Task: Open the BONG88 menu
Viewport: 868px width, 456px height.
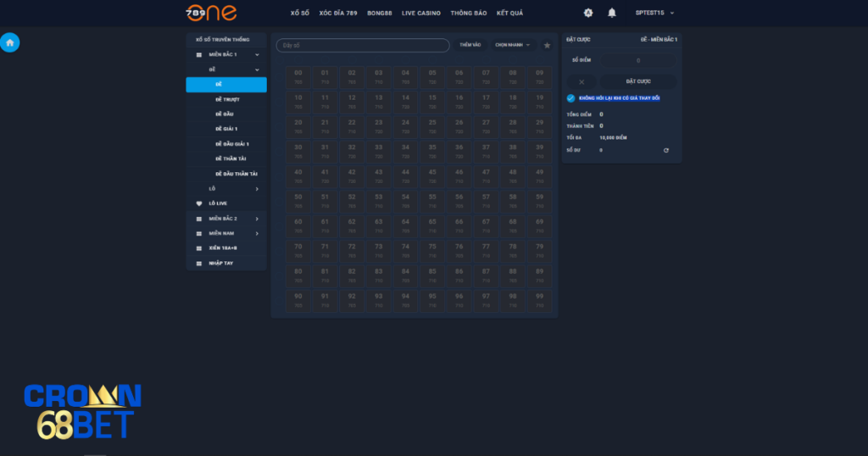Action: [380, 13]
